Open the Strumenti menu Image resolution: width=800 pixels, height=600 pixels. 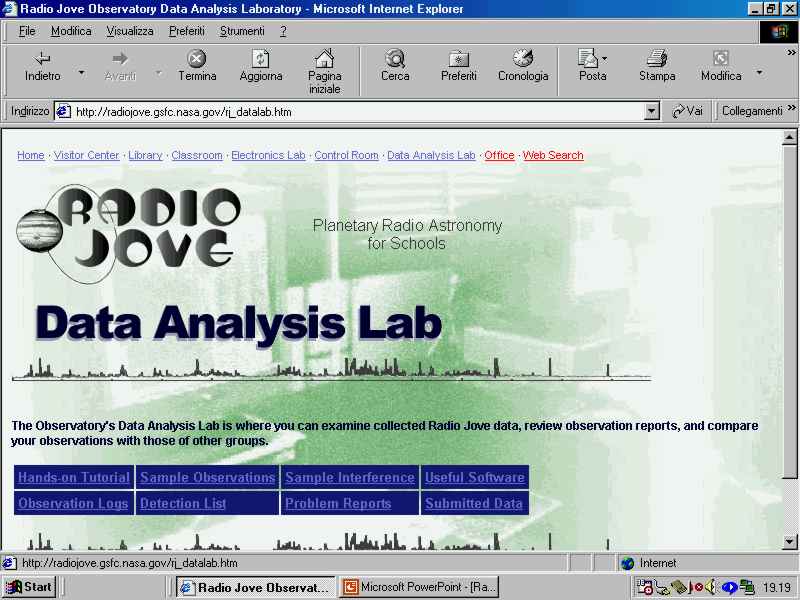[242, 31]
